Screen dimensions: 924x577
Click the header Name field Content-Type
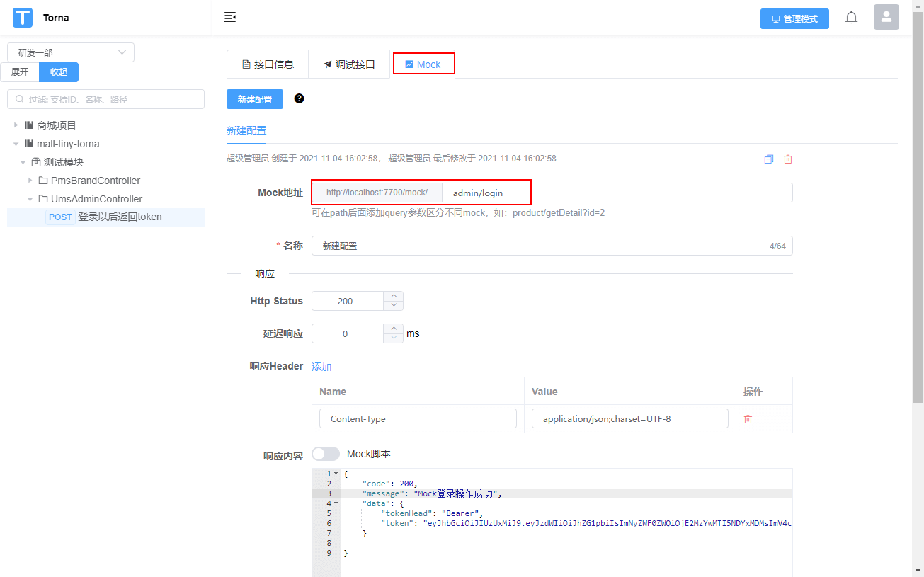[418, 418]
